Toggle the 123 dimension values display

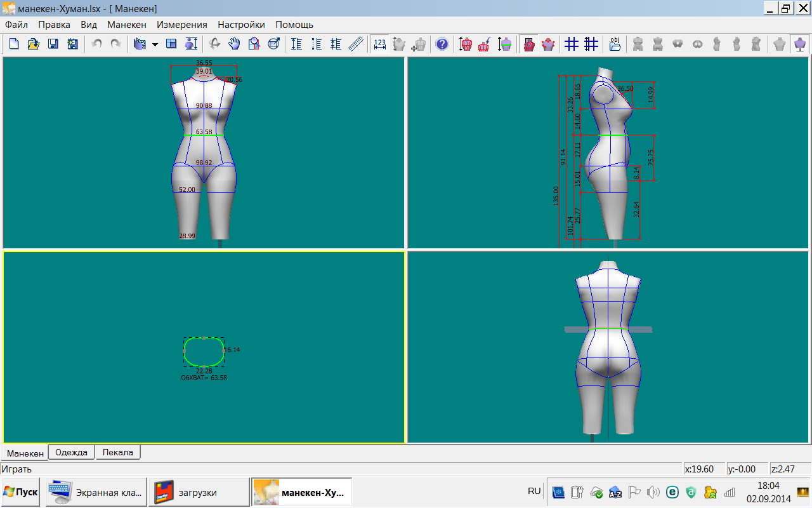pyautogui.click(x=379, y=44)
